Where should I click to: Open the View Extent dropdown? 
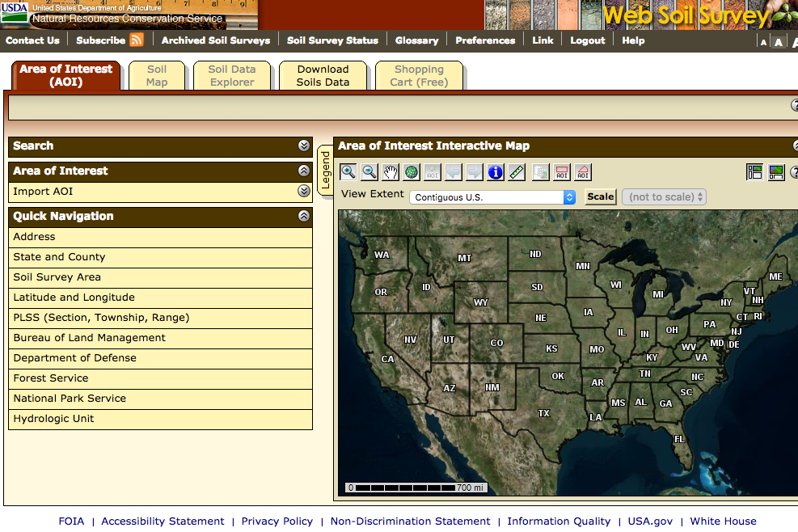[x=492, y=197]
